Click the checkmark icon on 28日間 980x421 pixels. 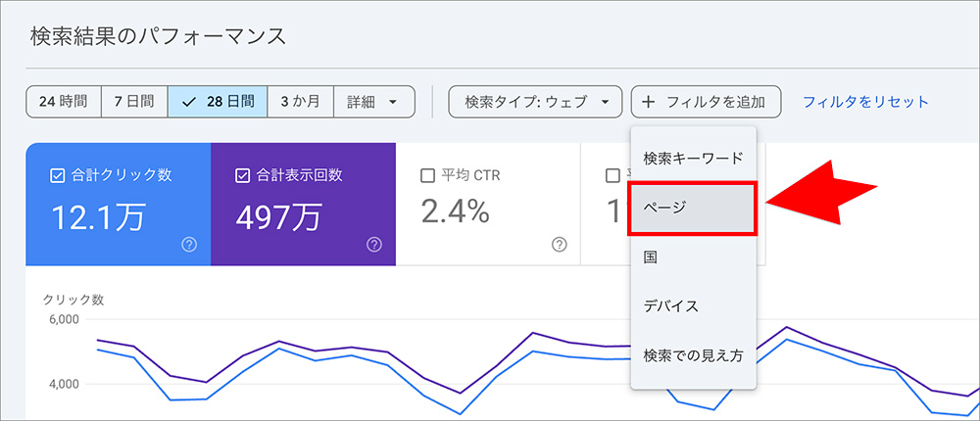(x=189, y=102)
